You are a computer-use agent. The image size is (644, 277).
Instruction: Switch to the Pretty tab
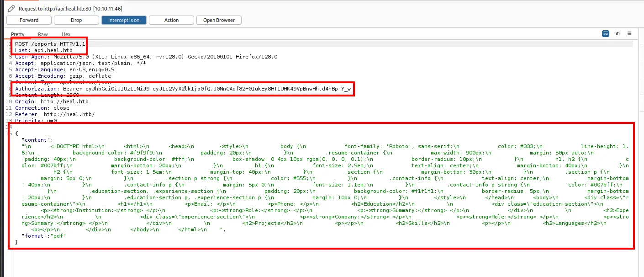18,34
